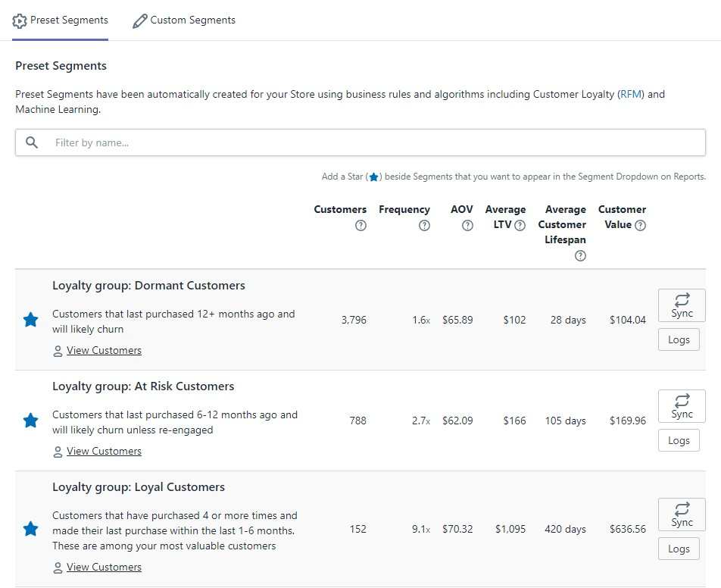
Task: Select the Loyalty group: At Risk Customers title
Action: 143,386
